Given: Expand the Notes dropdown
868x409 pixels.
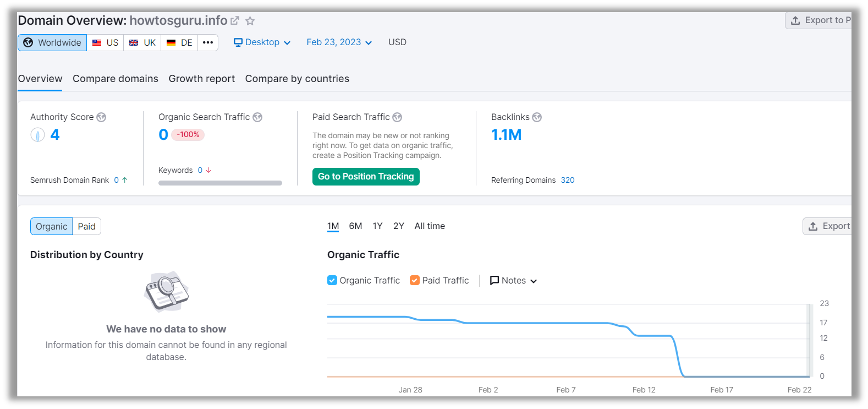Looking at the screenshot, I should [513, 280].
